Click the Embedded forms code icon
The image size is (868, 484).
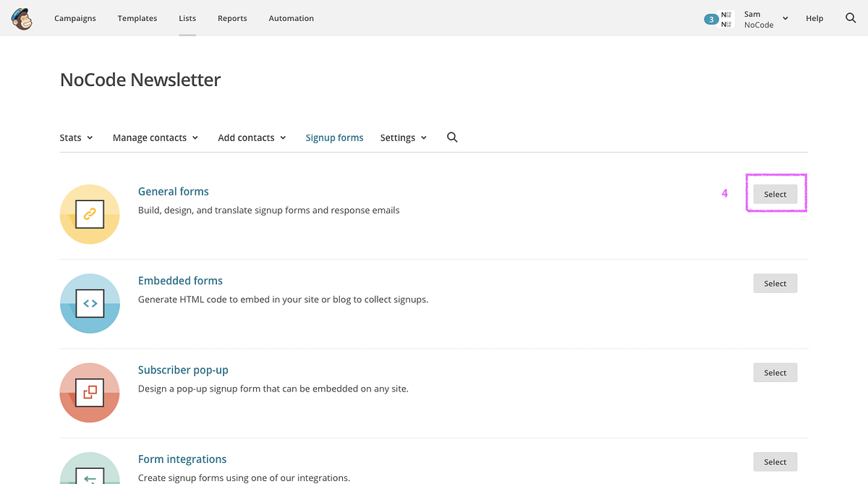click(x=90, y=303)
